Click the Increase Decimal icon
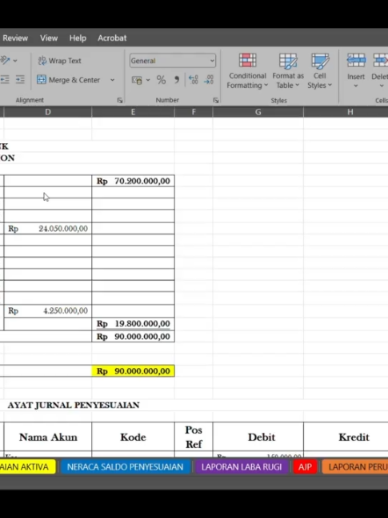 [193, 80]
